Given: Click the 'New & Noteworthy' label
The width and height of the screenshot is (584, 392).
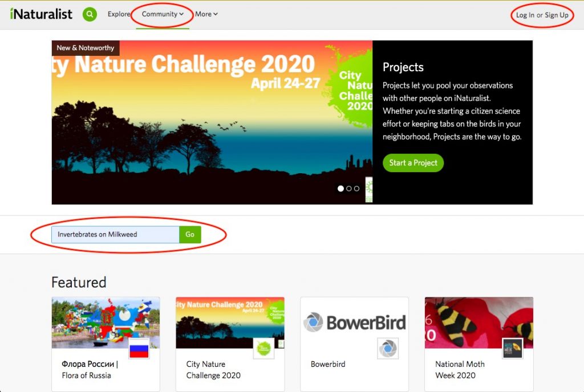Looking at the screenshot, I should click(x=86, y=48).
